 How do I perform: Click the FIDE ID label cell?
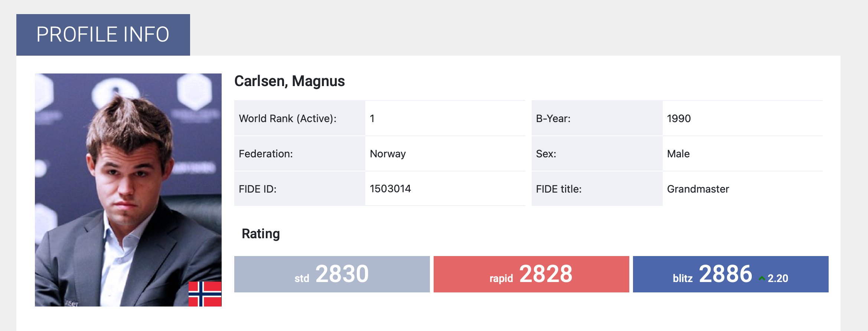pos(300,189)
